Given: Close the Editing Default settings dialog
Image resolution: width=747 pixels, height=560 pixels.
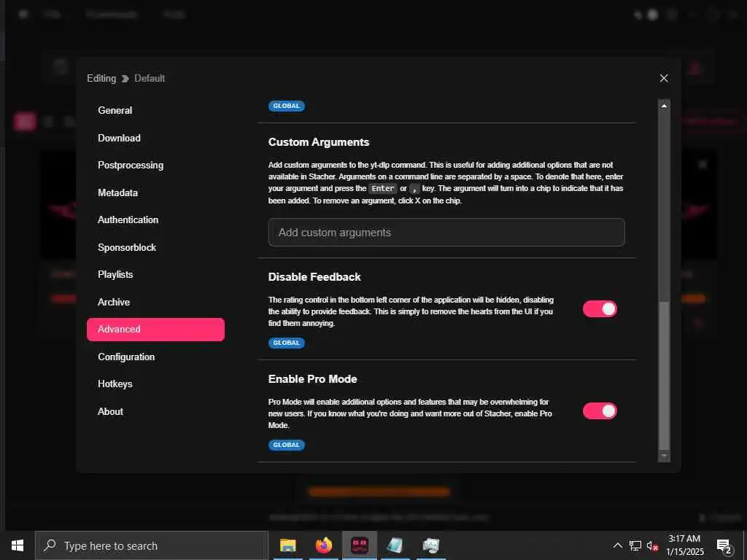Looking at the screenshot, I should click(664, 78).
